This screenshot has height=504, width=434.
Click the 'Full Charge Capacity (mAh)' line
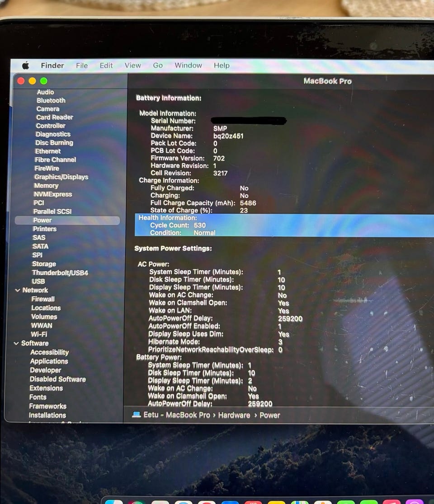pos(203,203)
